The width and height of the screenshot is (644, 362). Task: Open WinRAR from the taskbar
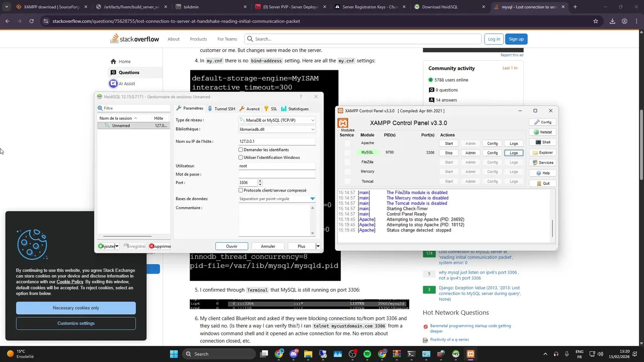click(x=396, y=354)
